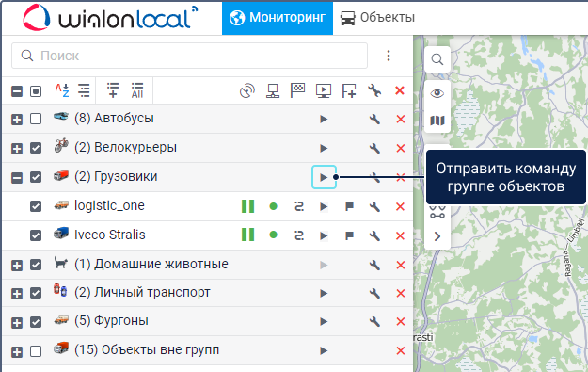Click the A-Z sort icon
588x372 pixels.
[x=62, y=90]
